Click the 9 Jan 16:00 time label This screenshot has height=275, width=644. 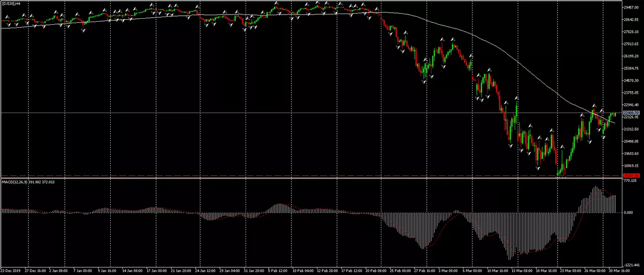(107, 271)
